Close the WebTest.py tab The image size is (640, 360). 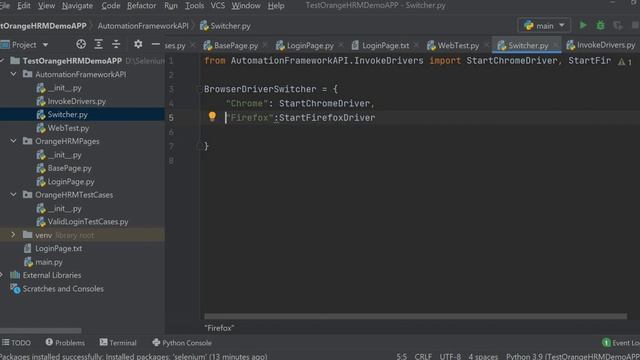(486, 45)
